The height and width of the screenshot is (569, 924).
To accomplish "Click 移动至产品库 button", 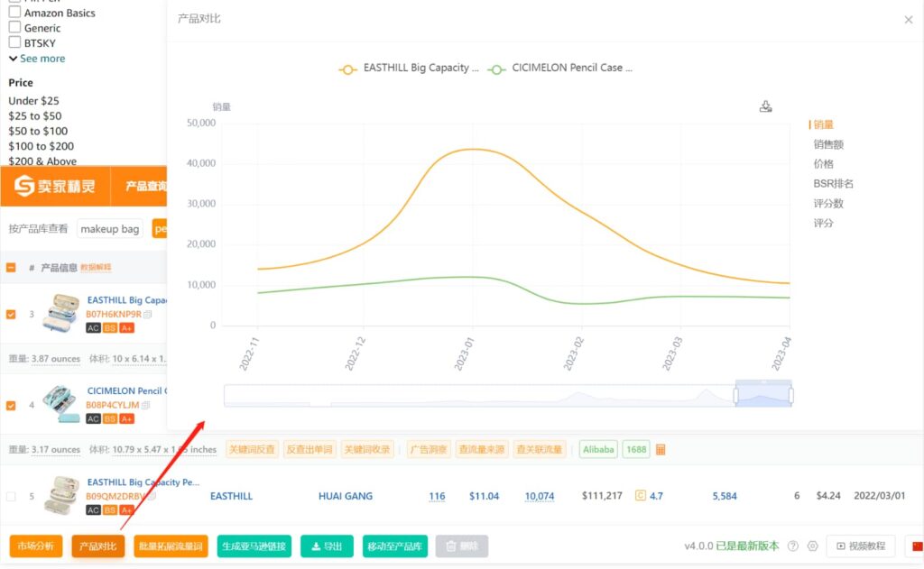I will coord(395,546).
